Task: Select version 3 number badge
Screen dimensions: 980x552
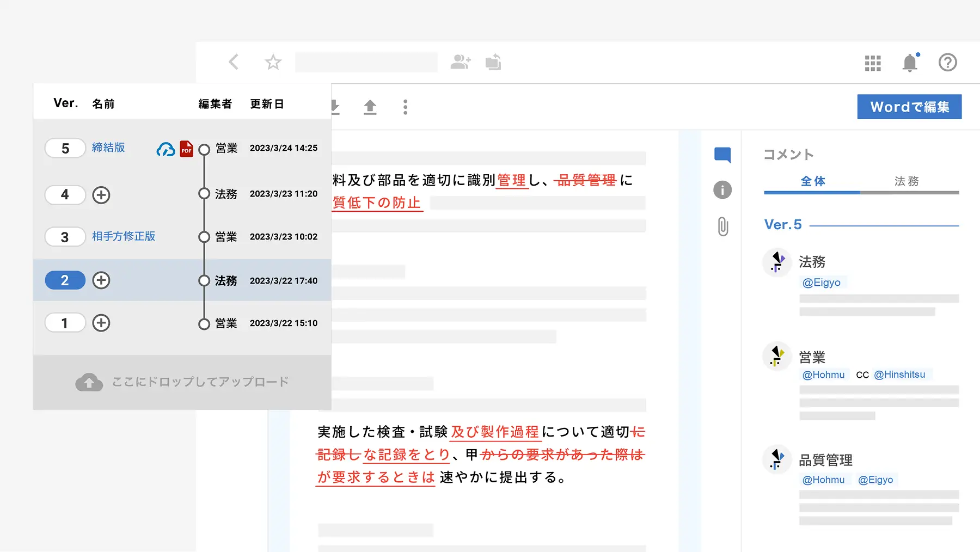Action: 65,237
